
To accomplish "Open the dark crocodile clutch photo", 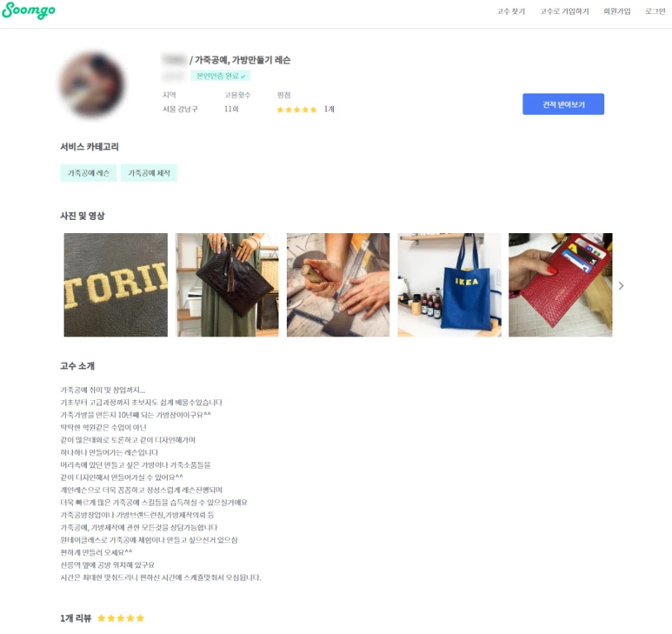I will [x=227, y=284].
